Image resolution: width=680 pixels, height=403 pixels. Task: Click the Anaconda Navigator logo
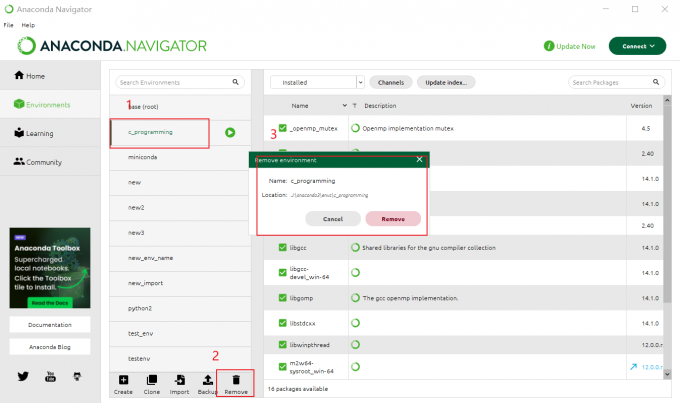click(x=112, y=46)
